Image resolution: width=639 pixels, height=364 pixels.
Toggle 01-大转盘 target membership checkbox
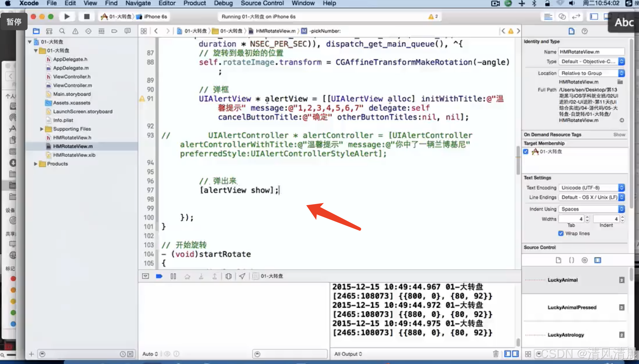(x=526, y=151)
